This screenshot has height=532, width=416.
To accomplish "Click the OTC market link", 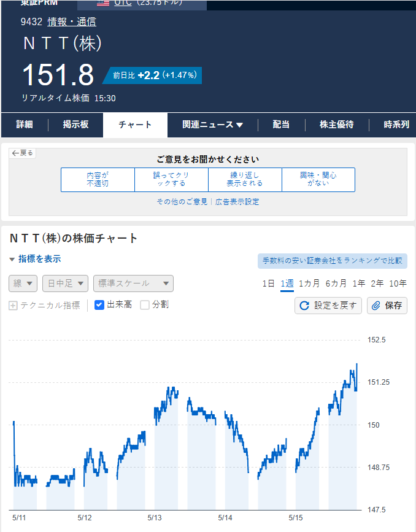I will point(123,2).
